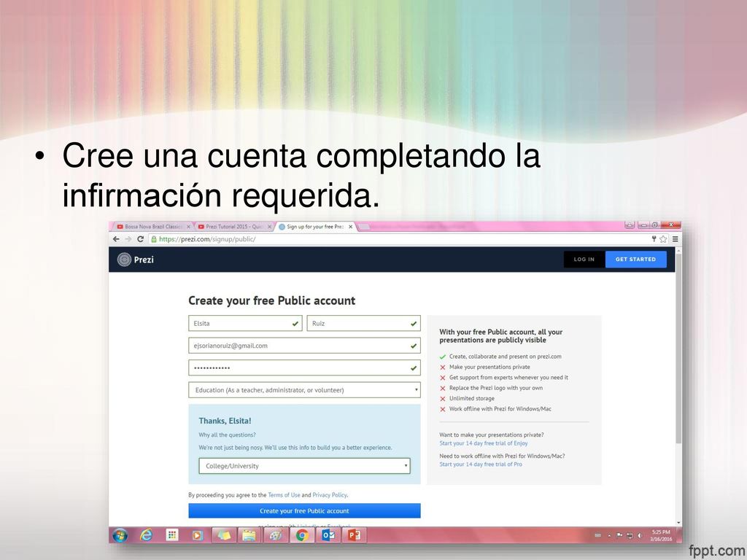Open Paint from the taskbar
Image resolution: width=747 pixels, height=560 pixels.
tap(275, 535)
